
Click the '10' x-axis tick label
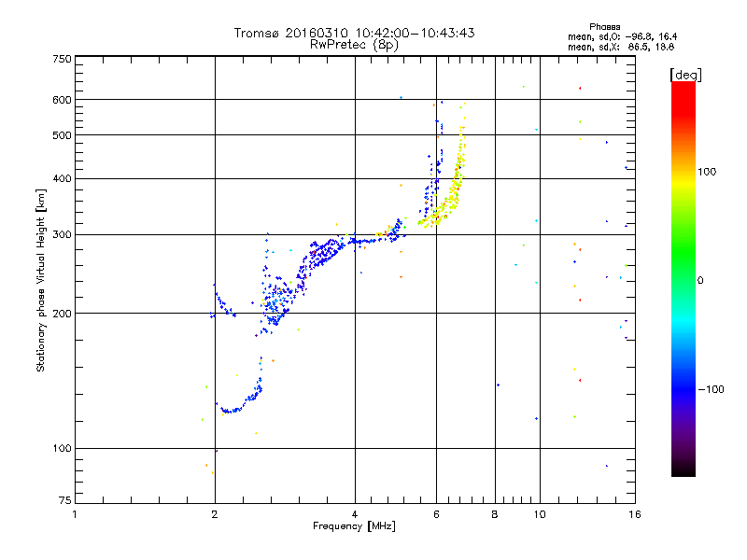(540, 514)
